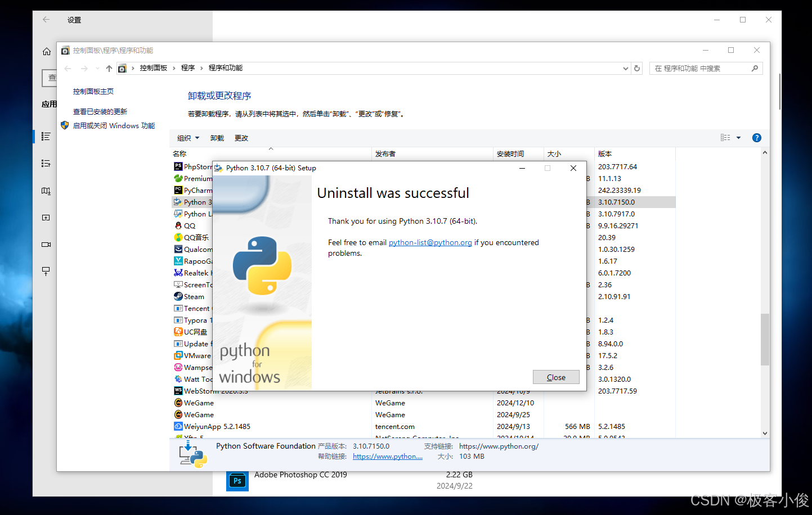Click the refresh button beside address bar
Screen dimensions: 812x515
637,68
